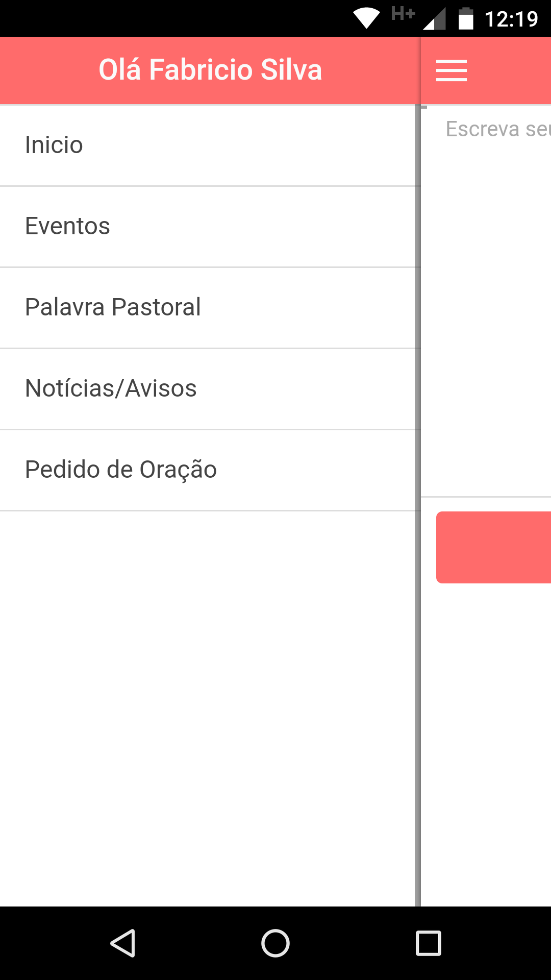Screen dimensions: 551x980
Task: Tap the Olá Fabricio Silva header
Action: point(210,70)
